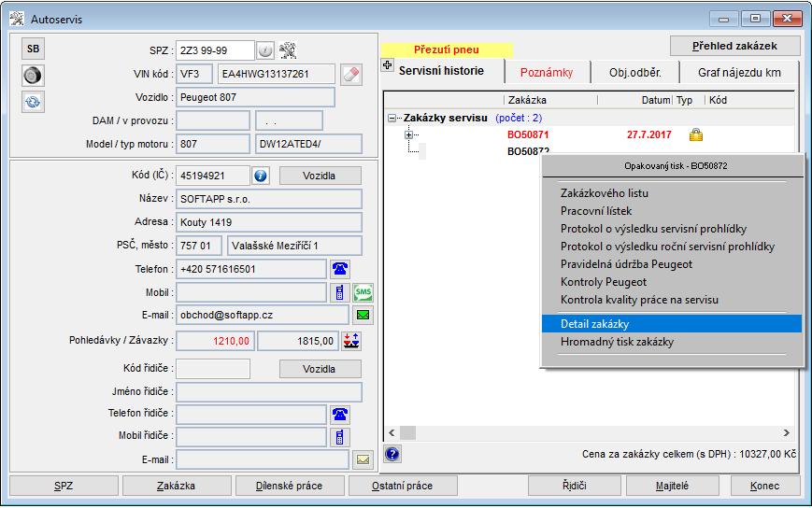Click the Telefon field +420 571616501

click(251, 269)
